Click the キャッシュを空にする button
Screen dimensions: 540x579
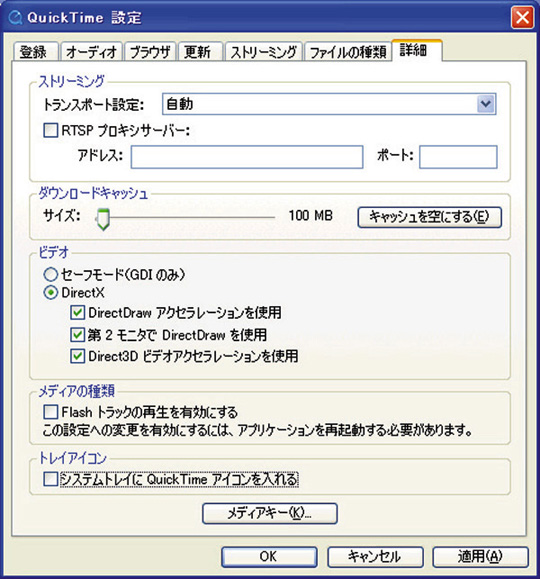pos(429,217)
